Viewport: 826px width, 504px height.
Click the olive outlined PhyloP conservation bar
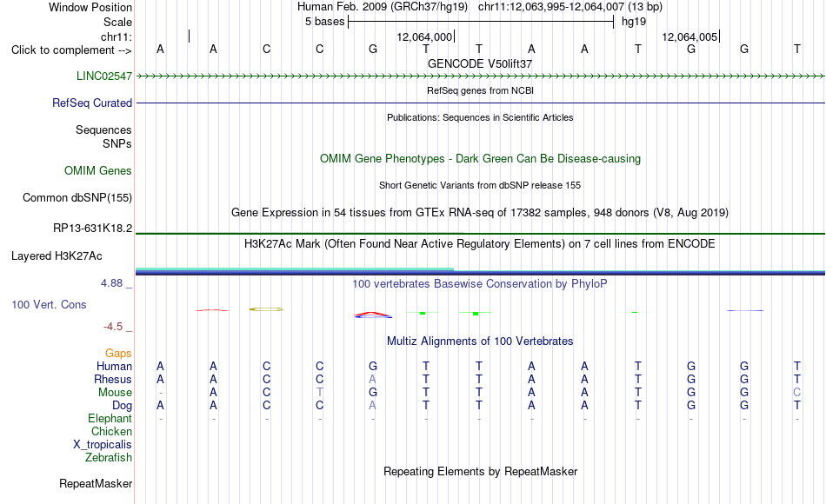[266, 309]
